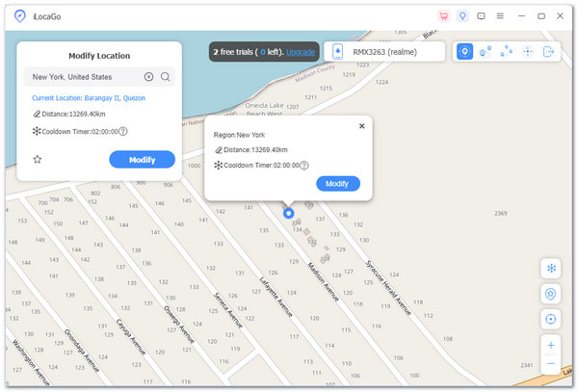
Task: Open favorites star-pin button on map
Action: click(551, 294)
